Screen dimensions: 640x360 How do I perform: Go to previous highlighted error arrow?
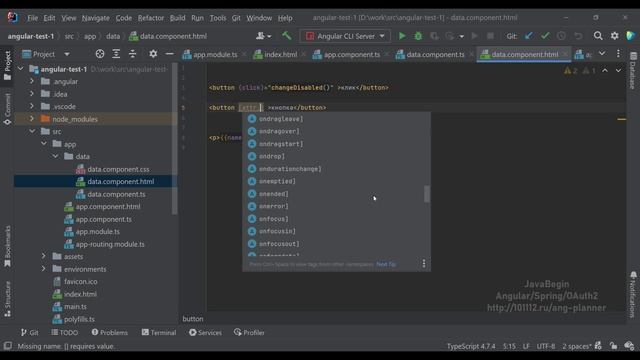(x=605, y=71)
